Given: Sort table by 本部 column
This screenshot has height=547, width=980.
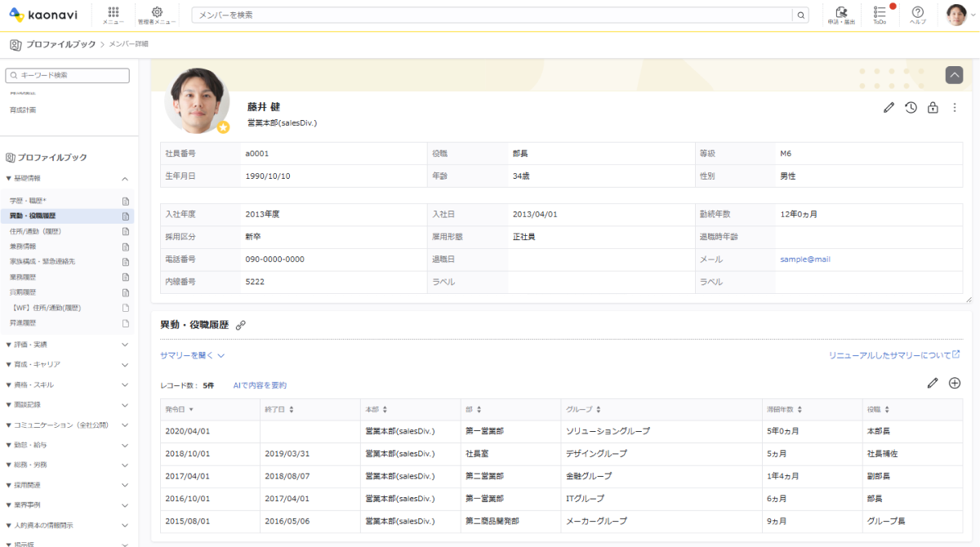Looking at the screenshot, I should pyautogui.click(x=376, y=409).
